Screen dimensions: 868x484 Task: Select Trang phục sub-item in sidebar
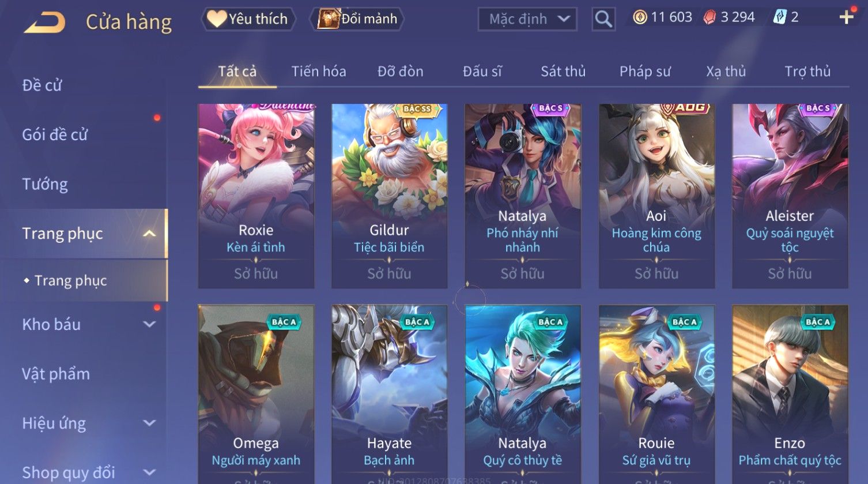coord(70,281)
